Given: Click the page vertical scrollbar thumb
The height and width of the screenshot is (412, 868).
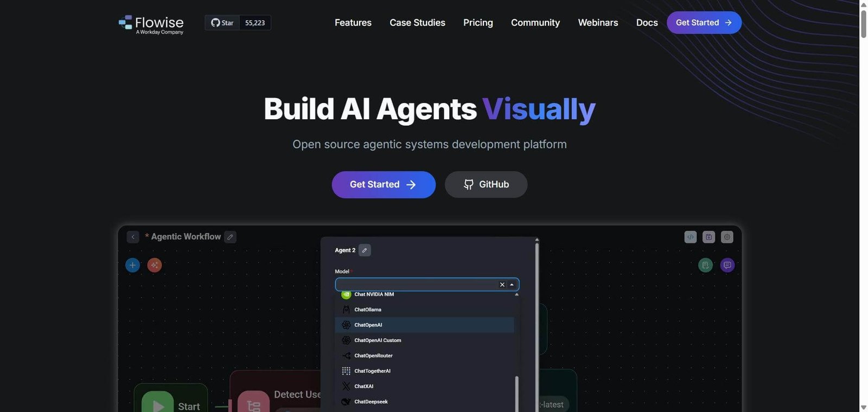Looking at the screenshot, I should point(864,24).
